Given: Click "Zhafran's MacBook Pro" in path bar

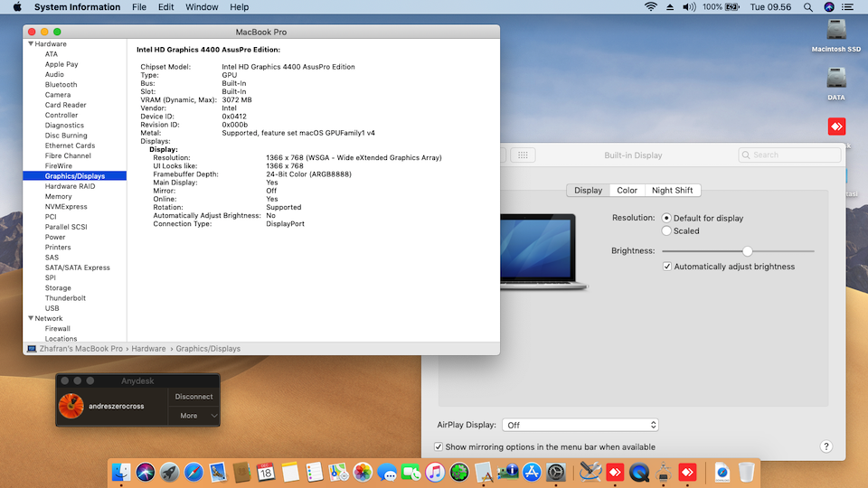Looking at the screenshot, I should tap(80, 349).
